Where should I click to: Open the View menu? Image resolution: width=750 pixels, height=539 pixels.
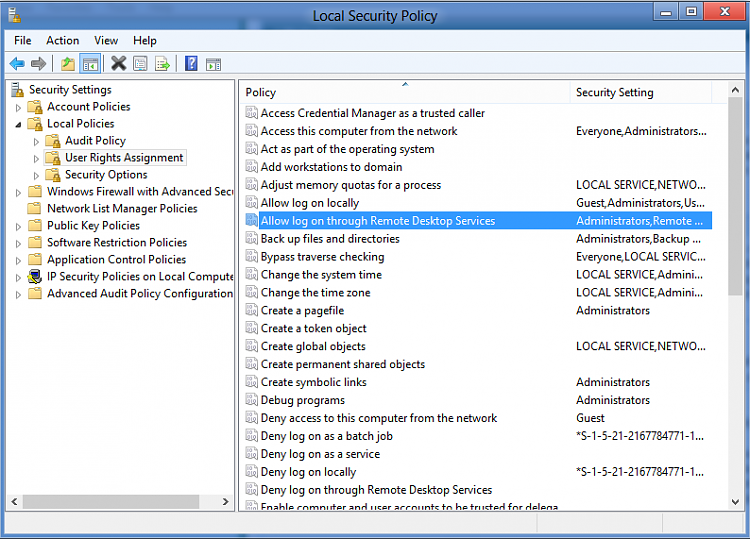click(x=106, y=41)
